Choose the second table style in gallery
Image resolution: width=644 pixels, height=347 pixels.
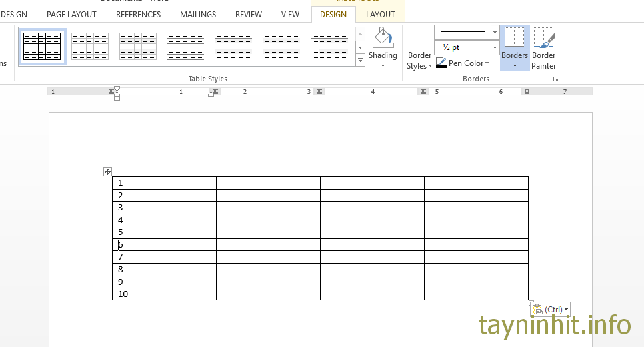pyautogui.click(x=89, y=47)
